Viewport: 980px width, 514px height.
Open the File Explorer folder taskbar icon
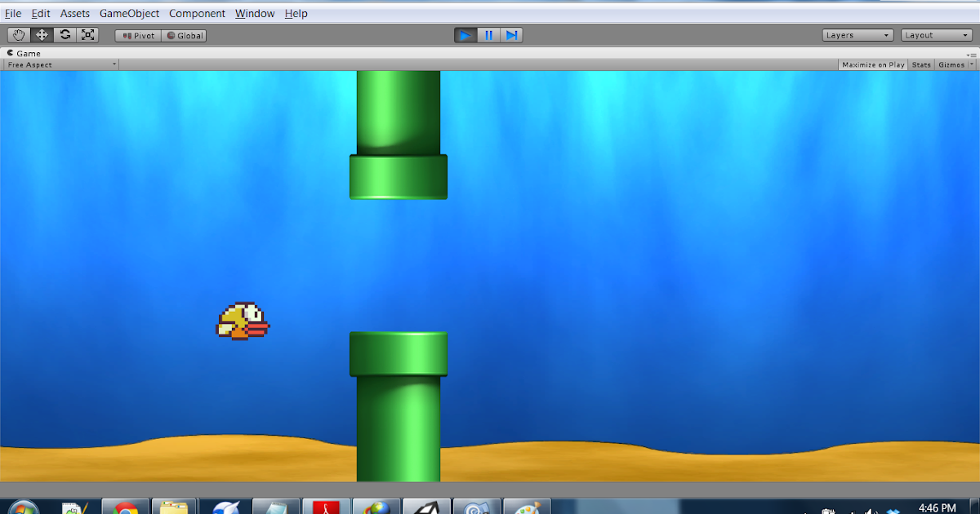point(175,507)
